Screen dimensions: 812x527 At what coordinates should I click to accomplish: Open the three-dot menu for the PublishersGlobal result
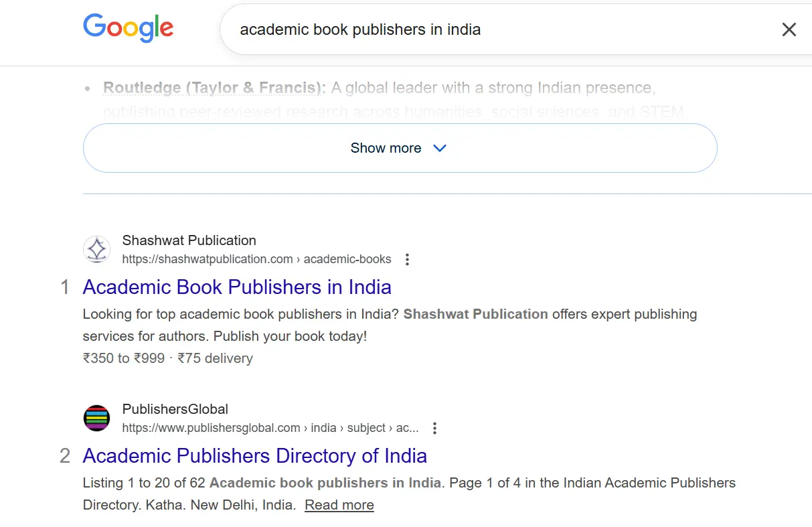pyautogui.click(x=434, y=428)
